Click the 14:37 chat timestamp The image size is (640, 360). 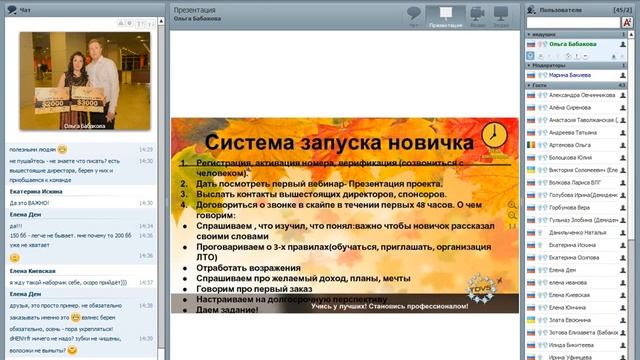coord(146,282)
